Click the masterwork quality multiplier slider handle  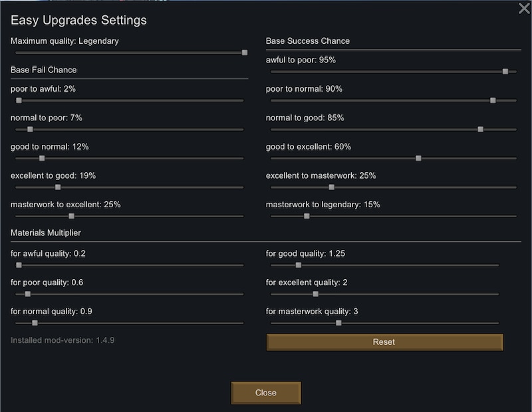[x=338, y=323]
